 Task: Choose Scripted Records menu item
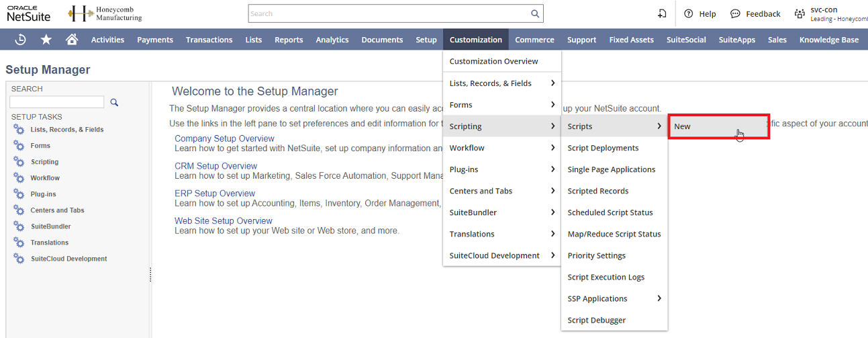click(x=614, y=191)
